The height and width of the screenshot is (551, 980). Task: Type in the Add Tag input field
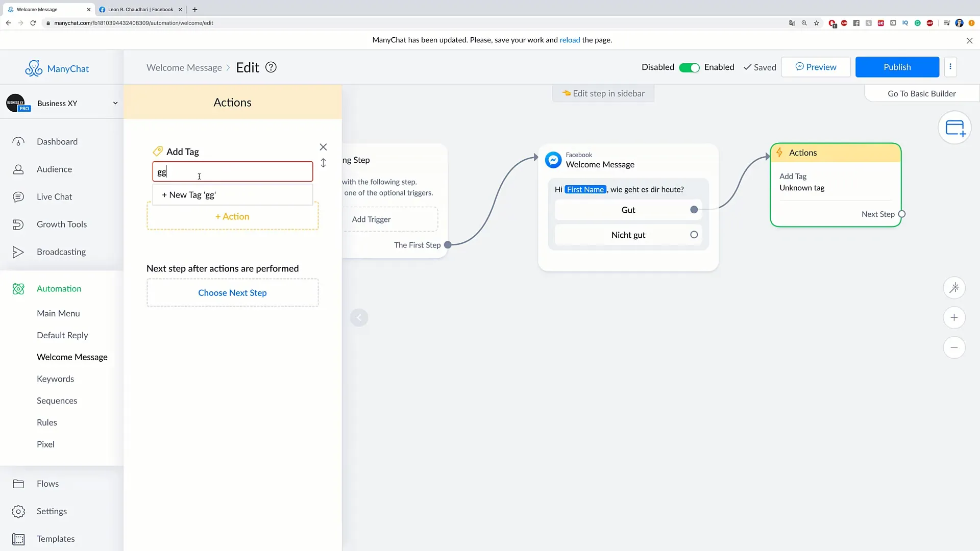(232, 173)
